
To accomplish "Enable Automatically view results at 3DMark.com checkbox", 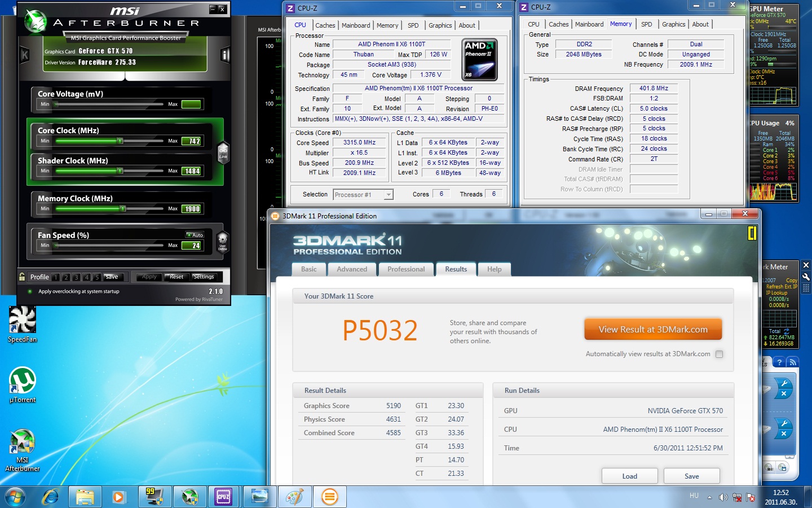I will pos(719,354).
